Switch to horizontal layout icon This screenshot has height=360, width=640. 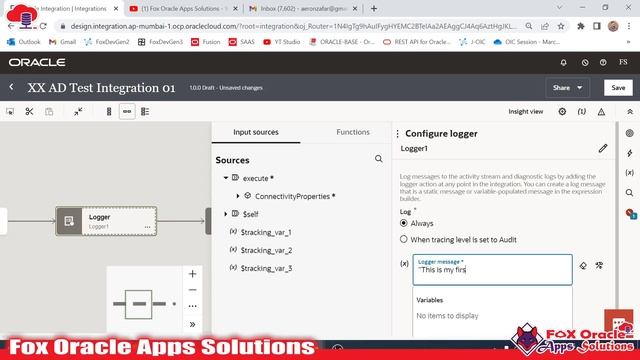coord(127,111)
